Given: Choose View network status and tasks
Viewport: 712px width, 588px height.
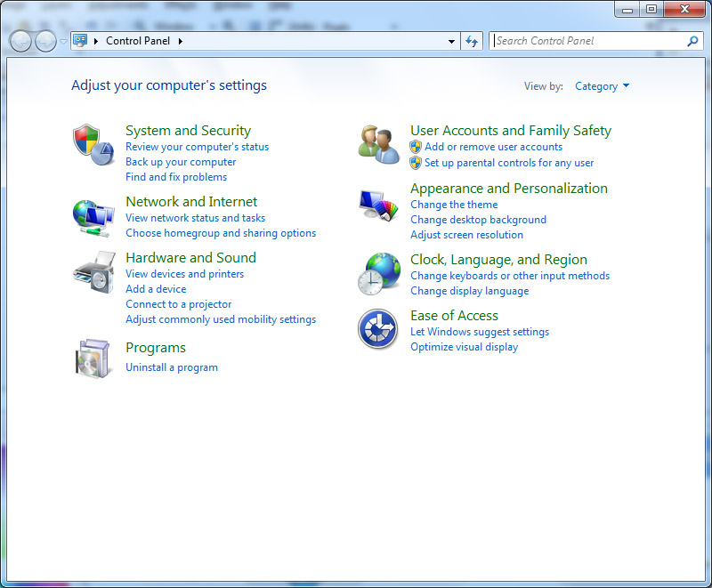Looking at the screenshot, I should (x=195, y=218).
